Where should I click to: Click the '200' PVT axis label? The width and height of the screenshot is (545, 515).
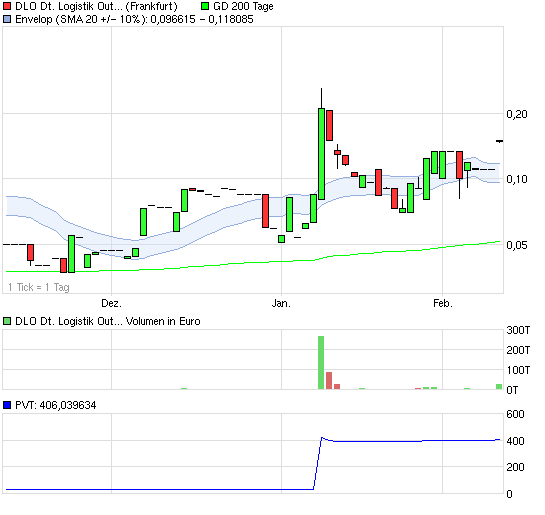pyautogui.click(x=515, y=467)
